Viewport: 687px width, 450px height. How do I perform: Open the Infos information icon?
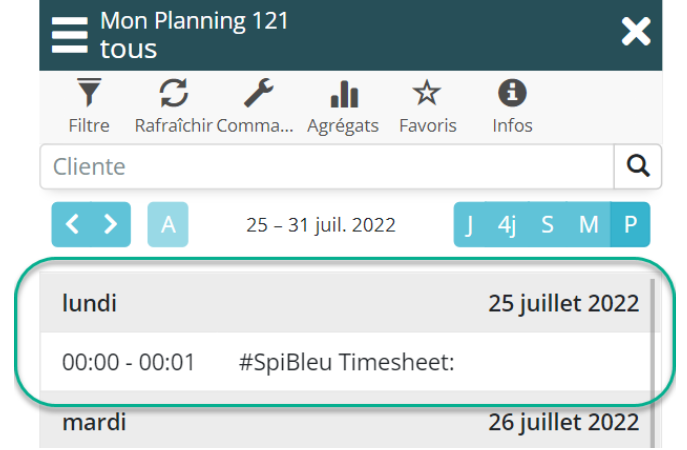click(512, 95)
